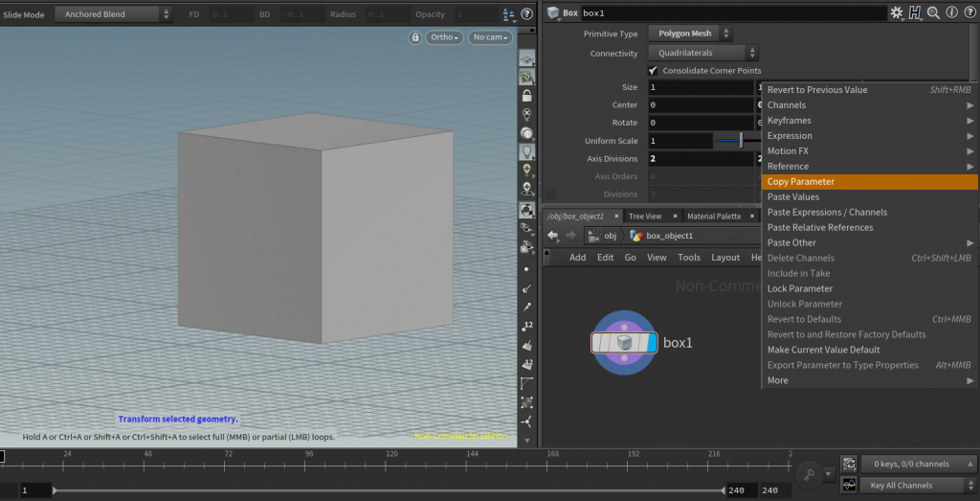Click the box_object1 path breadcrumb

pos(662,236)
